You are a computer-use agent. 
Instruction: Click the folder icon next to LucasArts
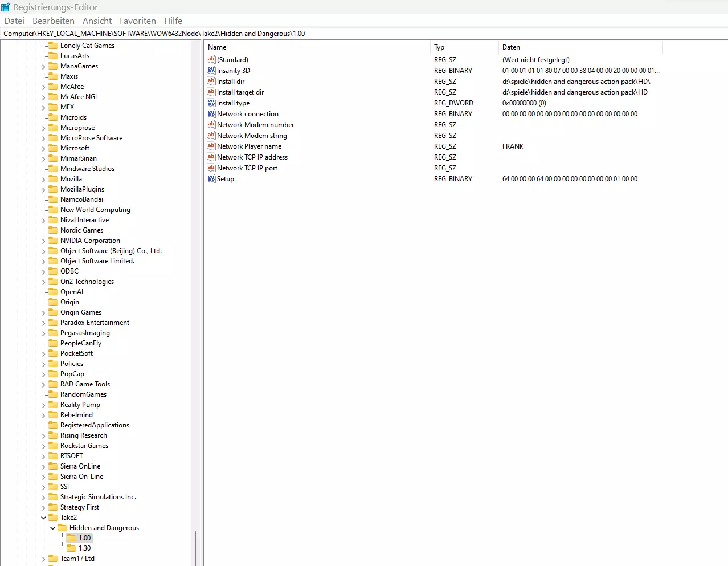[x=54, y=55]
